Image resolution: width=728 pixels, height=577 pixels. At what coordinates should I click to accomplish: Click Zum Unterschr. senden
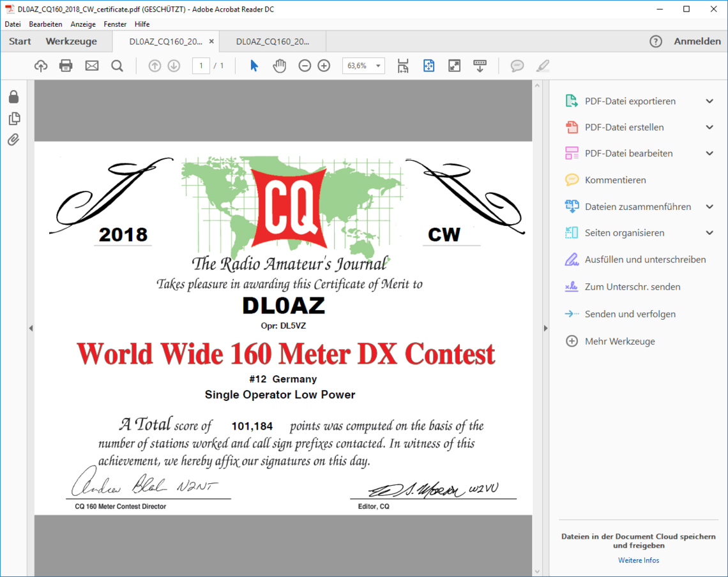pyautogui.click(x=632, y=287)
